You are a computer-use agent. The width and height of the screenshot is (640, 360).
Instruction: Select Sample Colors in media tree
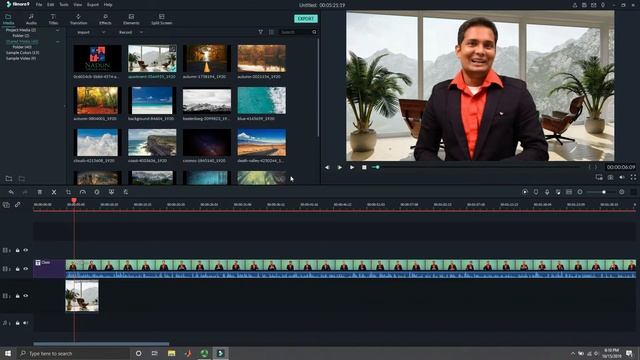pyautogui.click(x=22, y=53)
